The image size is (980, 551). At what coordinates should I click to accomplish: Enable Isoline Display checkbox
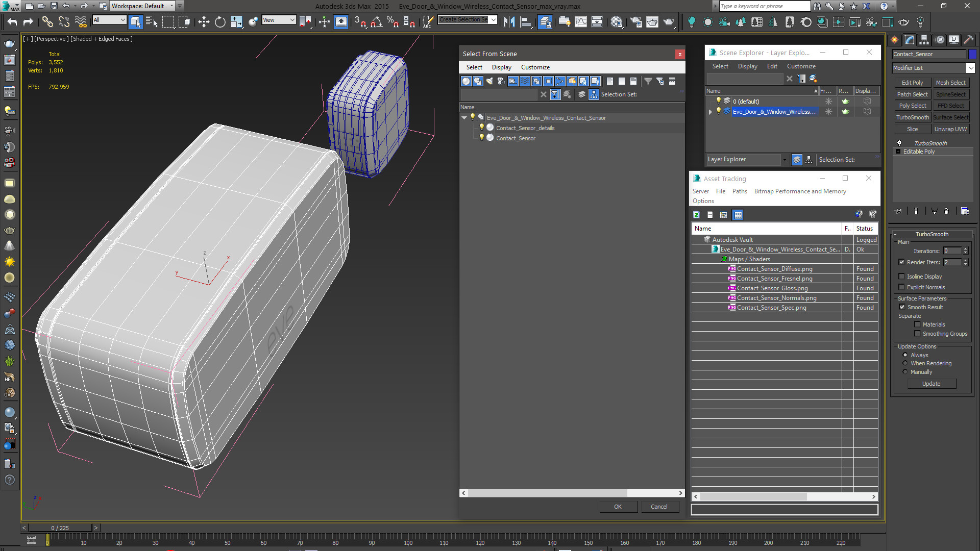[x=901, y=277]
